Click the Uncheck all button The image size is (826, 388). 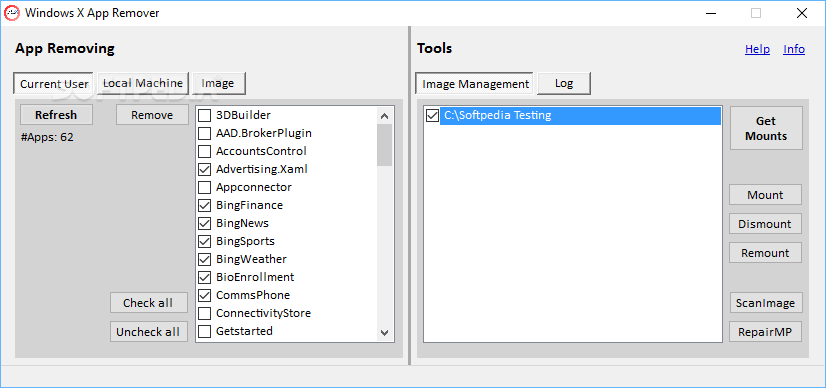149,332
